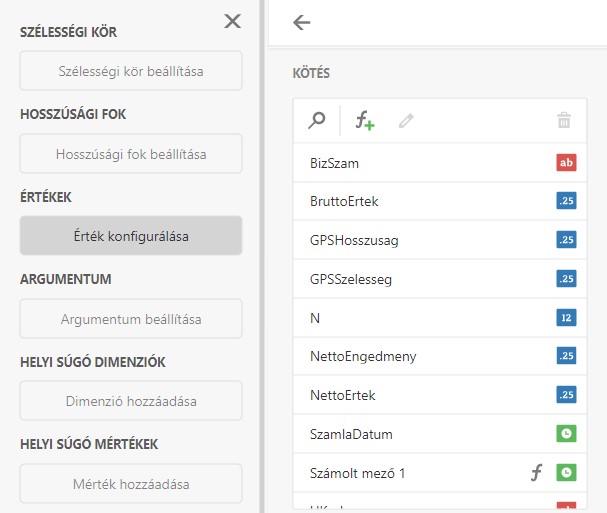The width and height of the screenshot is (607, 513).
Task: Select the GPSHosszusag field
Action: (x=354, y=241)
